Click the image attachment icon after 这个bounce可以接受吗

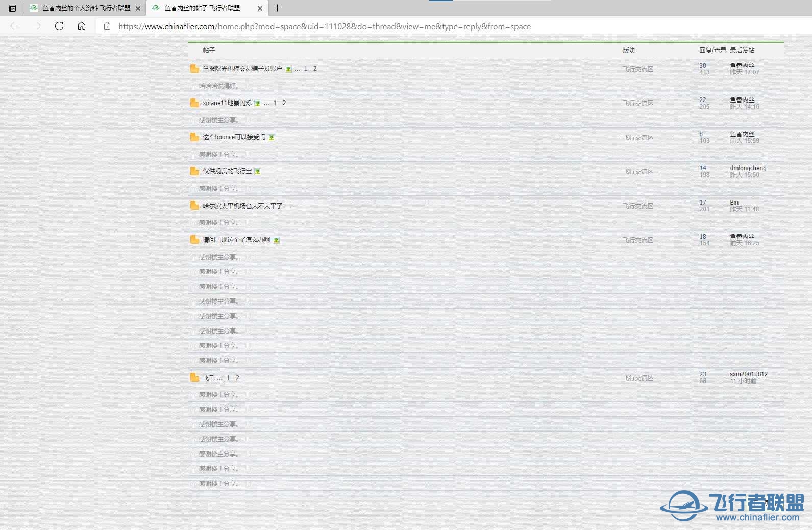[272, 137]
